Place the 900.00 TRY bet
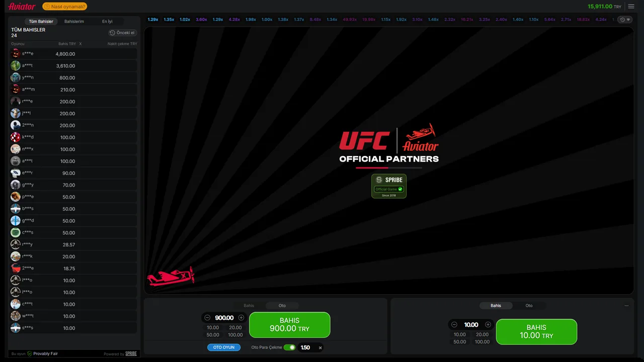Viewport: 644px width, 362px height. pyautogui.click(x=290, y=325)
